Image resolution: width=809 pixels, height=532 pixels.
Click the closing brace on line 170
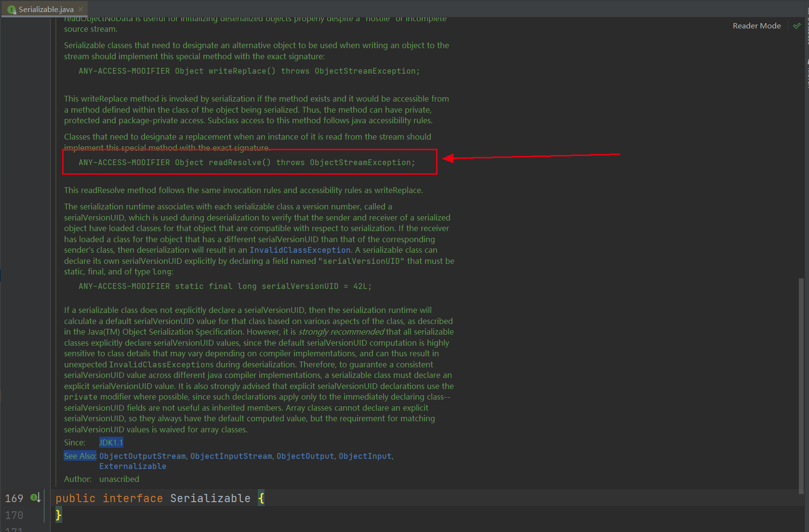click(x=59, y=515)
